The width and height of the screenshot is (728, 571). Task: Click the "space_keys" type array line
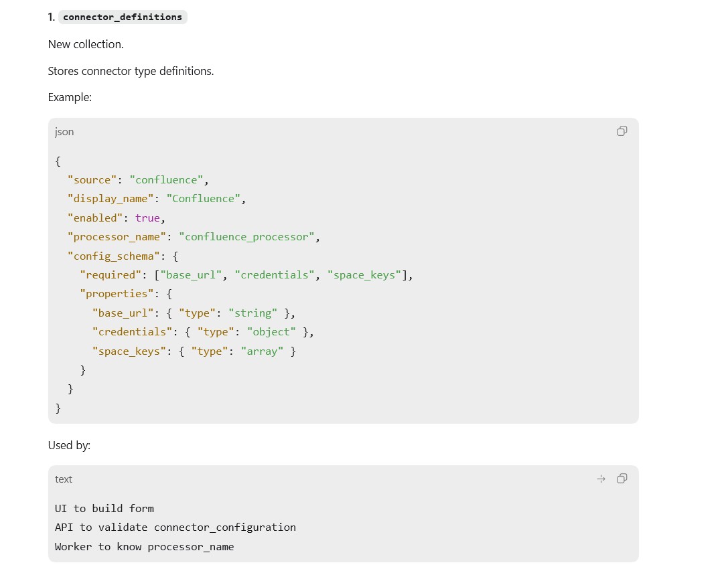(194, 351)
